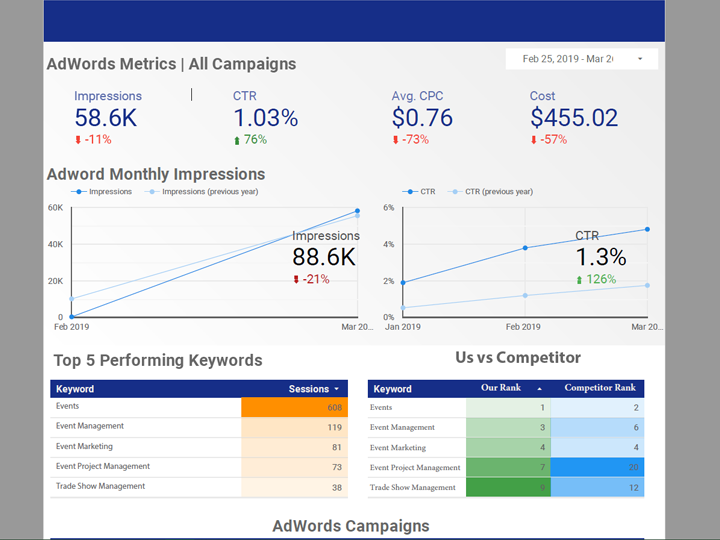Click Trade Show Management sessions value 38
The width and height of the screenshot is (720, 540).
point(294,488)
